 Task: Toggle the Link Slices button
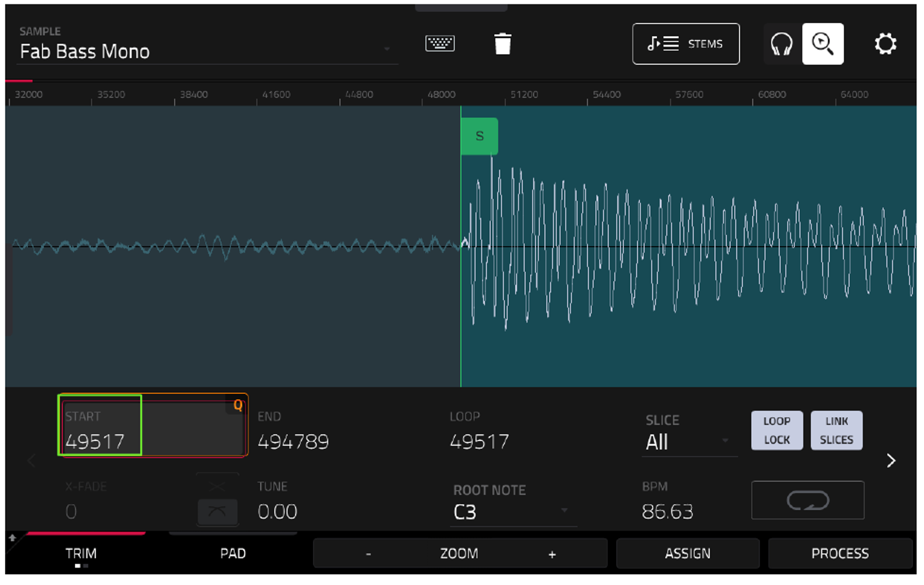point(836,430)
